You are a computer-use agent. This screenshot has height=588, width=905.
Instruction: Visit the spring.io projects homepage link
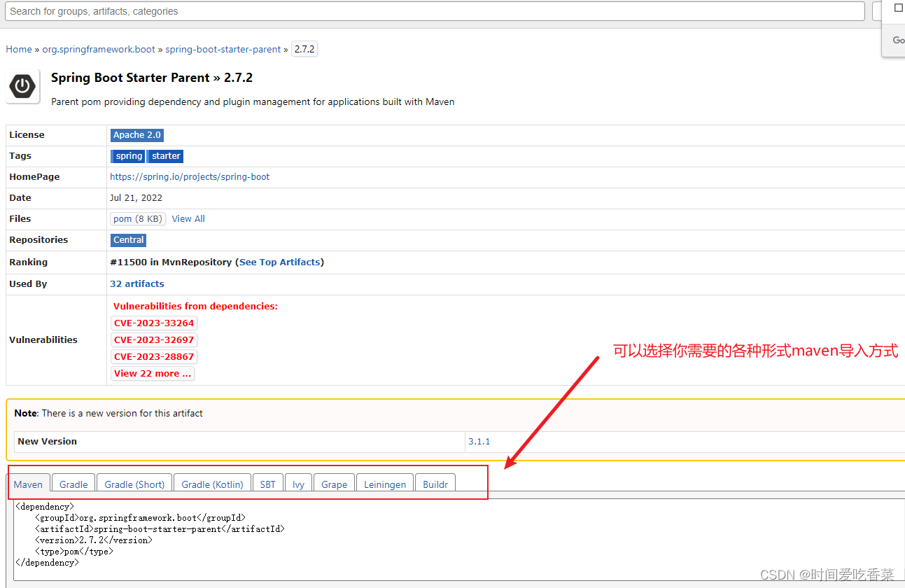190,177
